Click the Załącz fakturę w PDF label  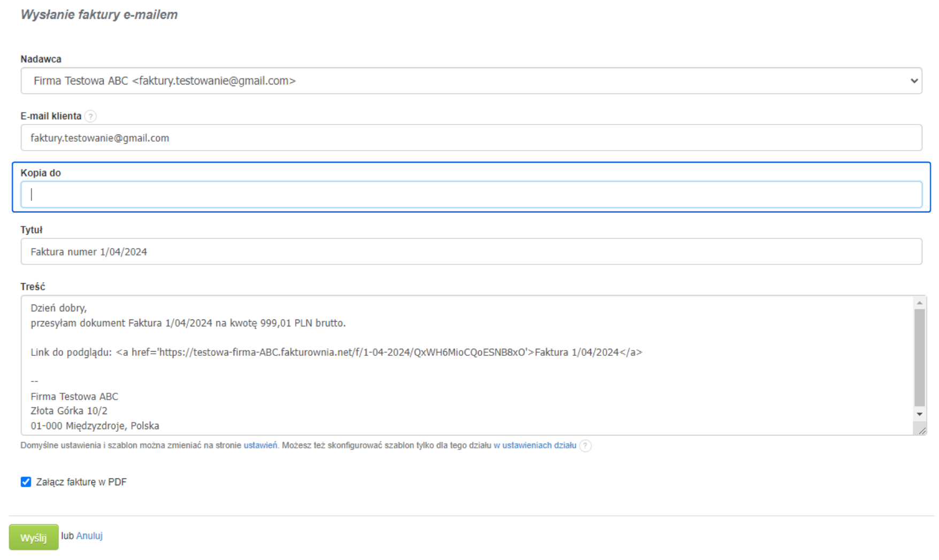[x=81, y=482]
